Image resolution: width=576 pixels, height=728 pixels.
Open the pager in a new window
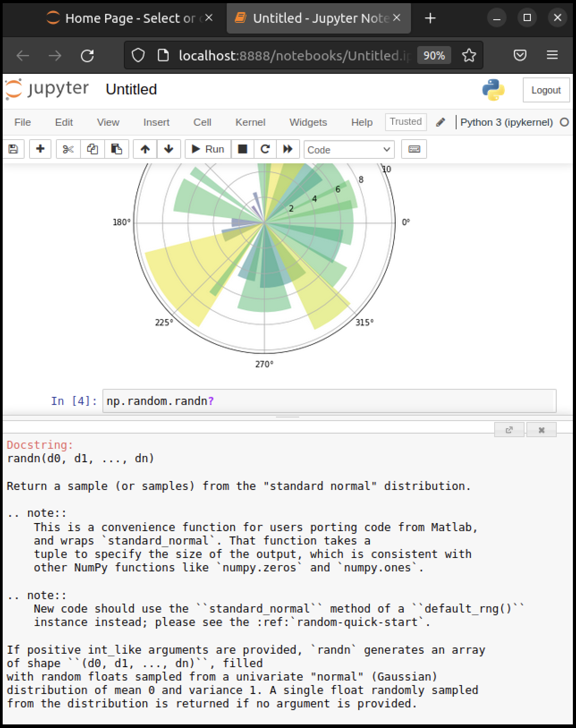[509, 430]
